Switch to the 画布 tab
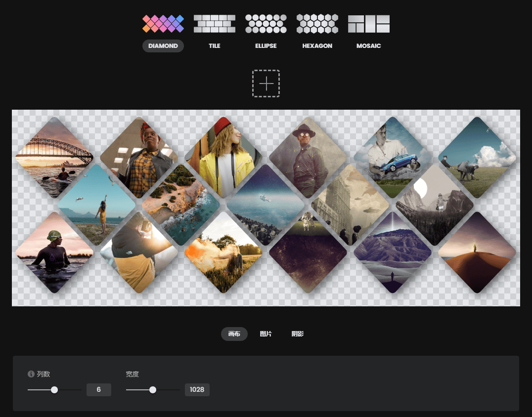 point(234,334)
